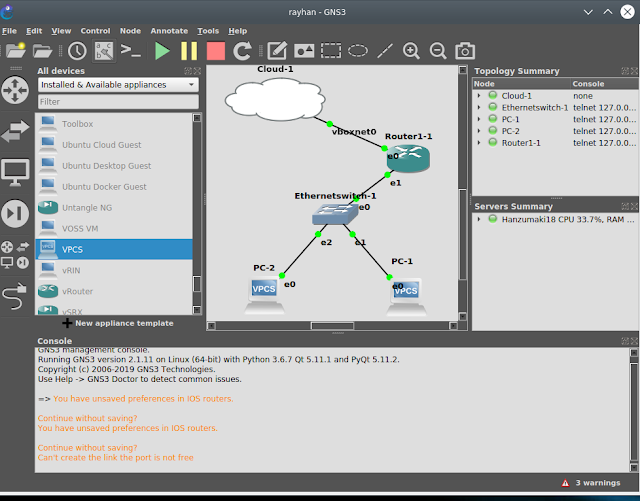Click the Router1-1 node on canvas
640x501 pixels.
[408, 159]
